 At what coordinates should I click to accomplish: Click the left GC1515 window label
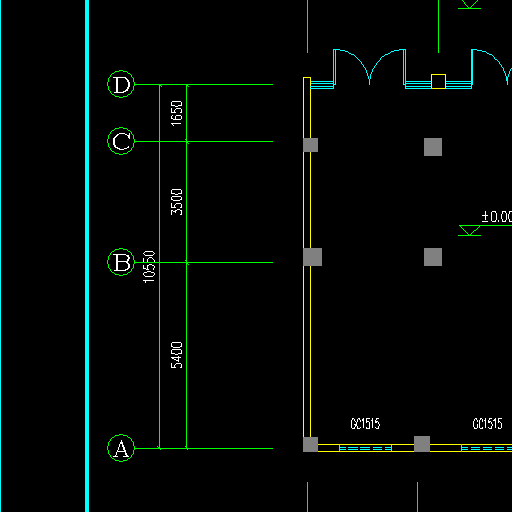(365, 424)
